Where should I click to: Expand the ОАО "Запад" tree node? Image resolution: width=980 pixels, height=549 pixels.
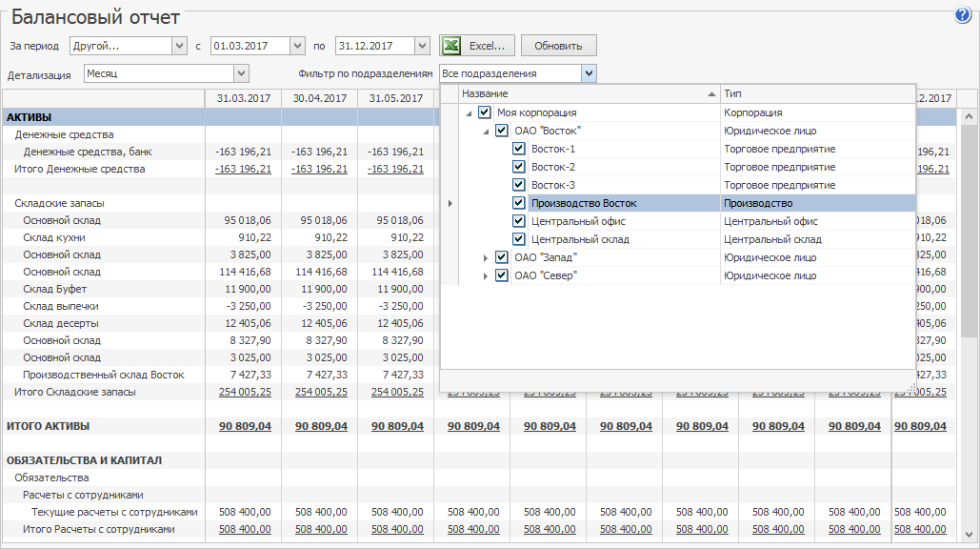[486, 258]
